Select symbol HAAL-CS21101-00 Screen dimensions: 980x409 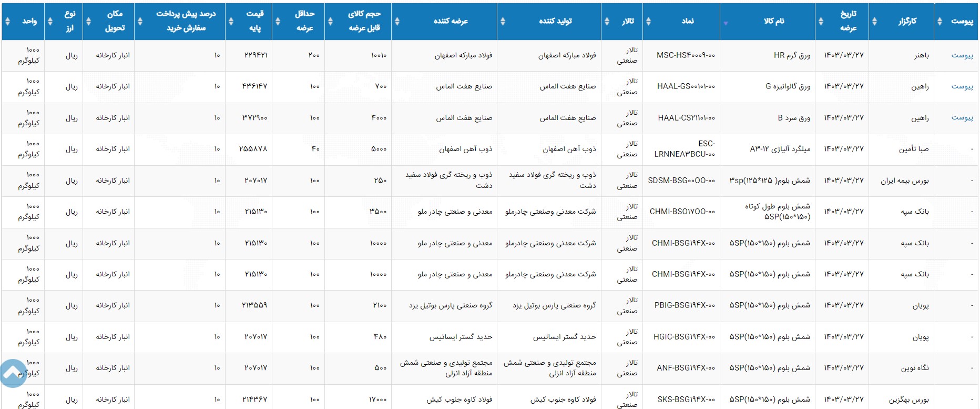pos(687,118)
